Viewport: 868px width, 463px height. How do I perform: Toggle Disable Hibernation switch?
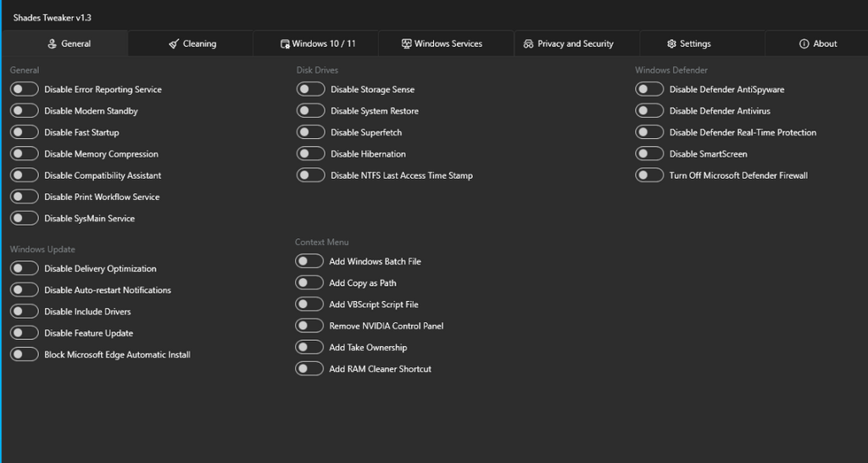(x=310, y=154)
